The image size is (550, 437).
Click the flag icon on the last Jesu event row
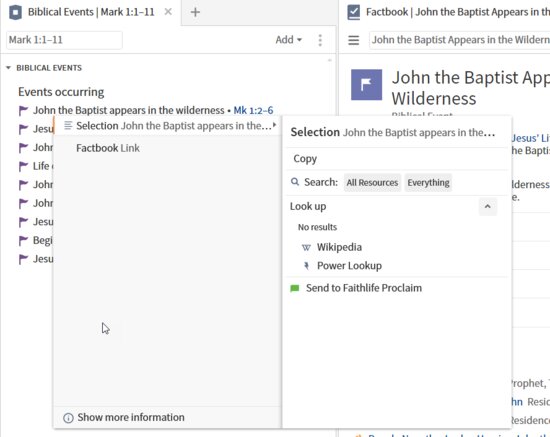(x=23, y=259)
